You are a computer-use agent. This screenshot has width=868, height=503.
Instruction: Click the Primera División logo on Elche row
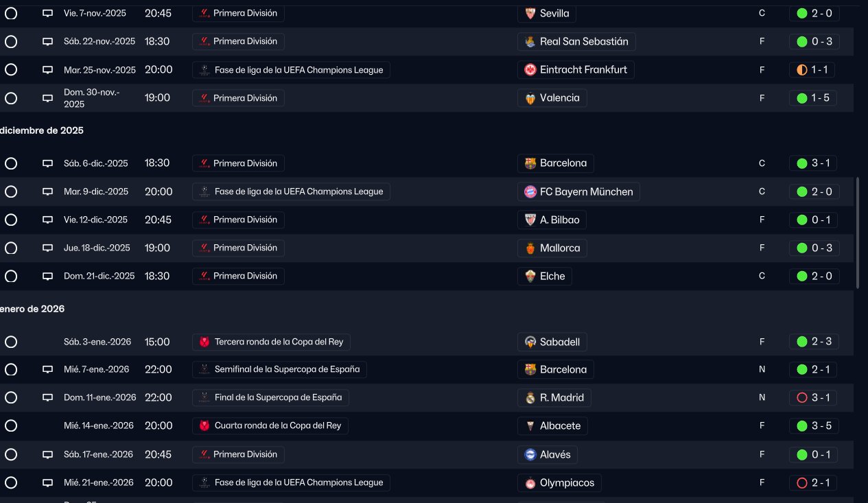[x=204, y=276]
